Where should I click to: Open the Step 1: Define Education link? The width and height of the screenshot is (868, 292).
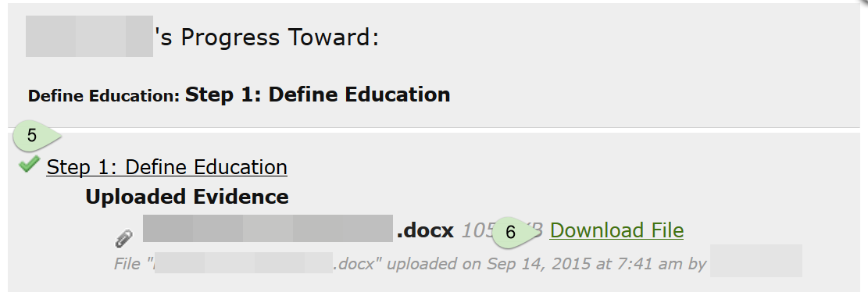pyautogui.click(x=166, y=167)
